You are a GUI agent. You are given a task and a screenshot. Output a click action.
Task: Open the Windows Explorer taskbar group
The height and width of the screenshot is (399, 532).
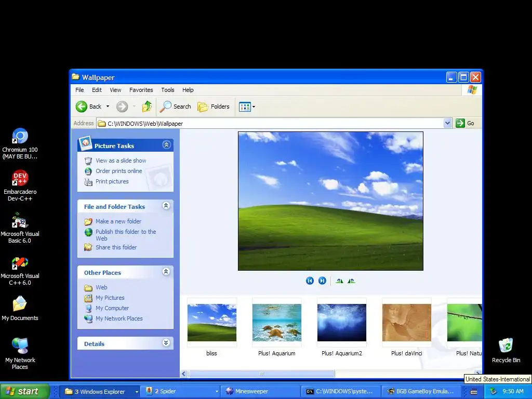(101, 391)
